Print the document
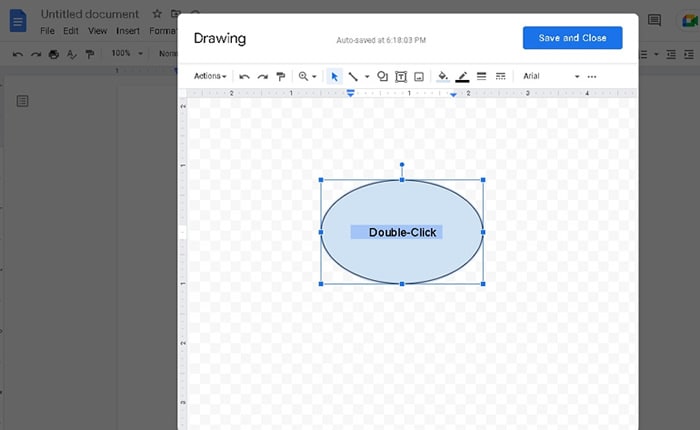This screenshot has height=430, width=700. [54, 54]
